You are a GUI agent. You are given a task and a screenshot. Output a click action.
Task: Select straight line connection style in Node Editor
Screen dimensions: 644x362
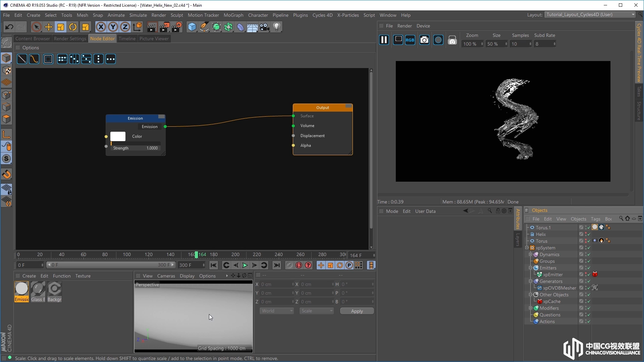22,59
